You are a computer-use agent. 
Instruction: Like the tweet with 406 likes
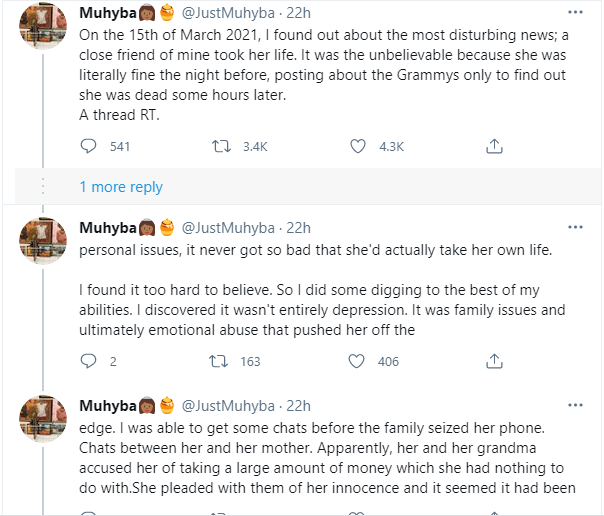pyautogui.click(x=358, y=361)
